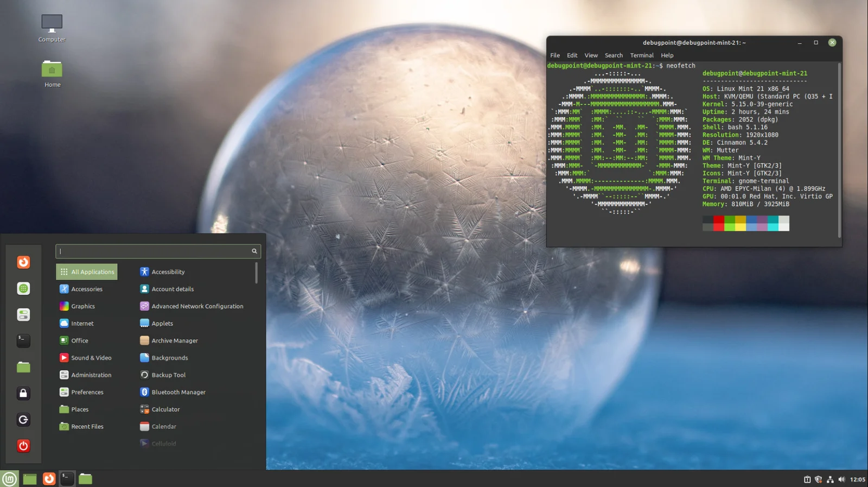868x487 pixels.
Task: Open the terminal View menu
Action: (591, 55)
